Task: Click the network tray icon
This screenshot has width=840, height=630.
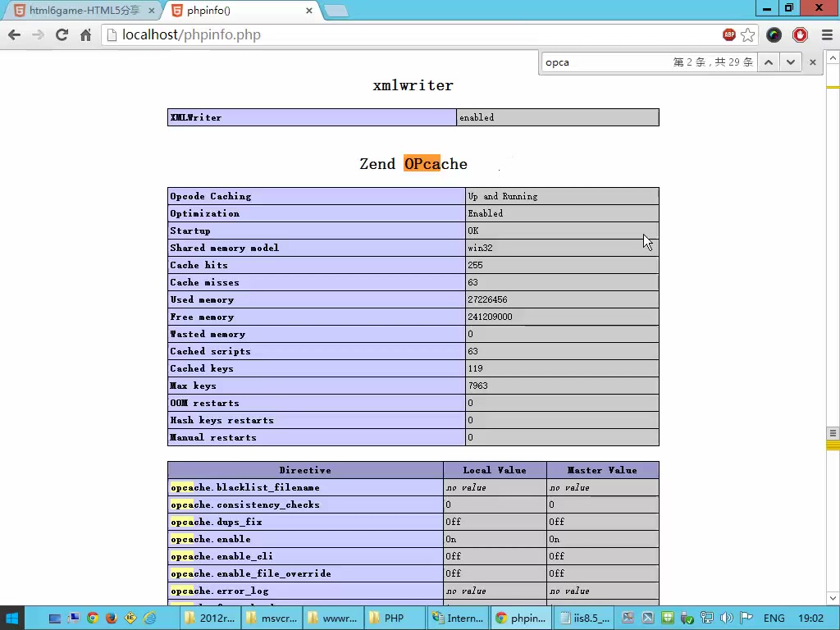Action: [x=706, y=619]
